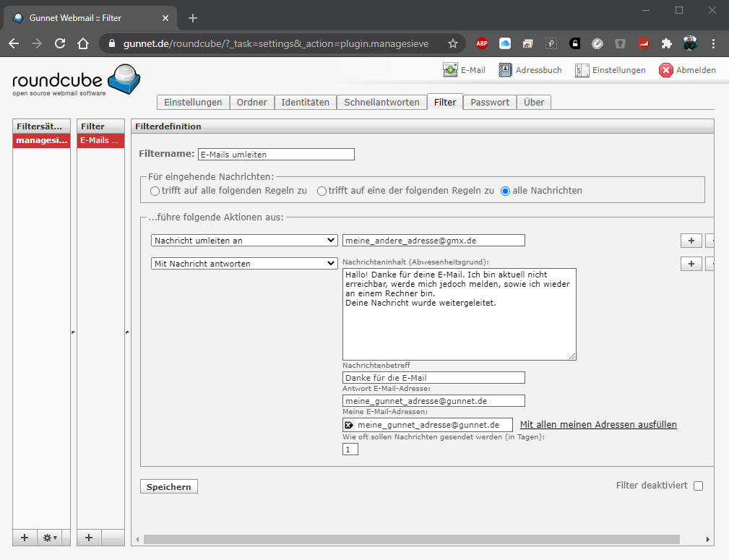Open the Adblock Plus extension
This screenshot has height=560, width=729.
[x=482, y=44]
